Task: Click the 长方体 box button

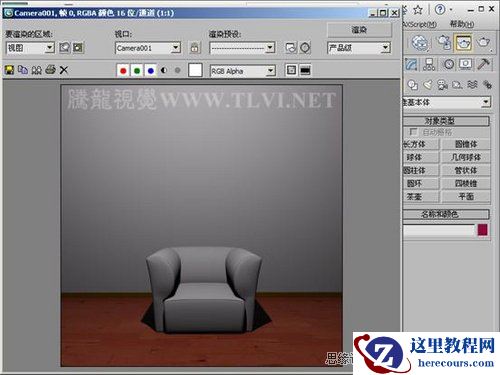Action: 421,144
